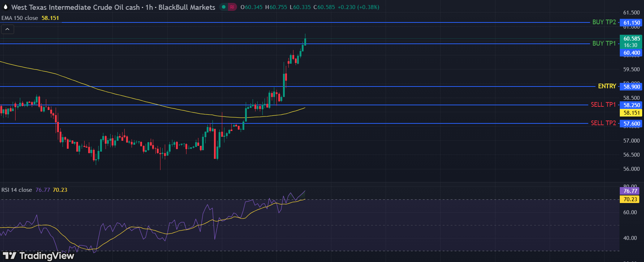Click the 57.600 SELL TP2 price tag
Viewport: 644px width, 262px height.
click(x=631, y=124)
